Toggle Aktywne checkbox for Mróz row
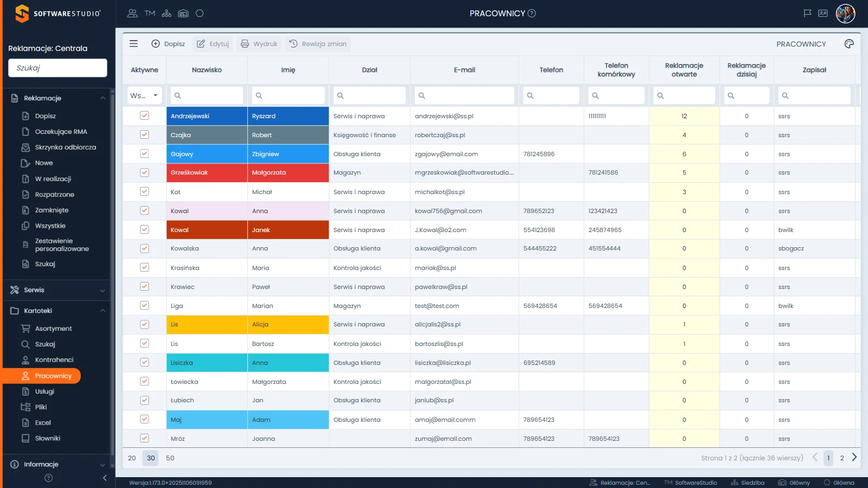The height and width of the screenshot is (488, 868). click(x=144, y=438)
